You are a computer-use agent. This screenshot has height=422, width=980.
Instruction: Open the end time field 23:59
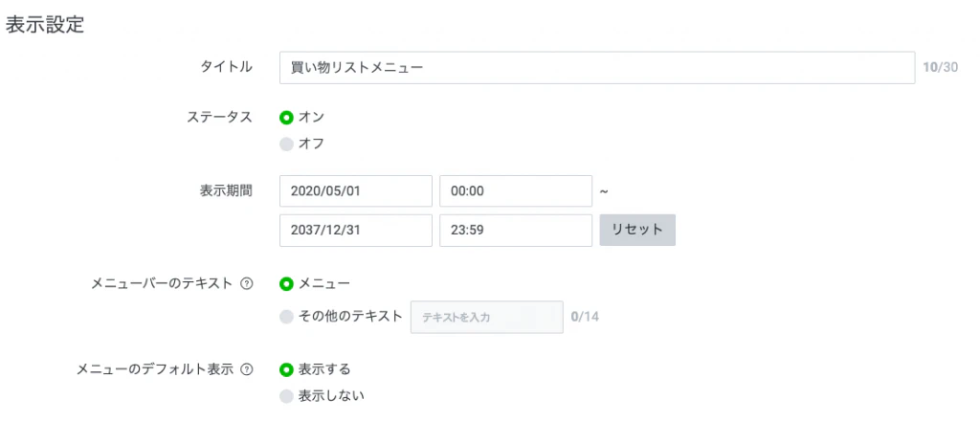tap(516, 230)
